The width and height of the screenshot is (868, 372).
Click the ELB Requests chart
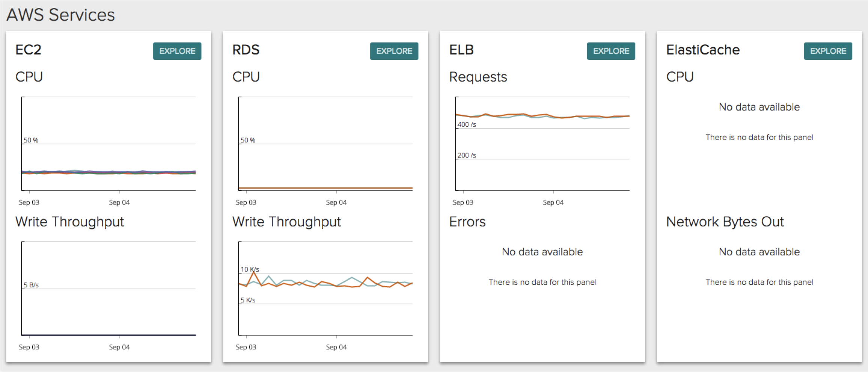click(x=542, y=144)
